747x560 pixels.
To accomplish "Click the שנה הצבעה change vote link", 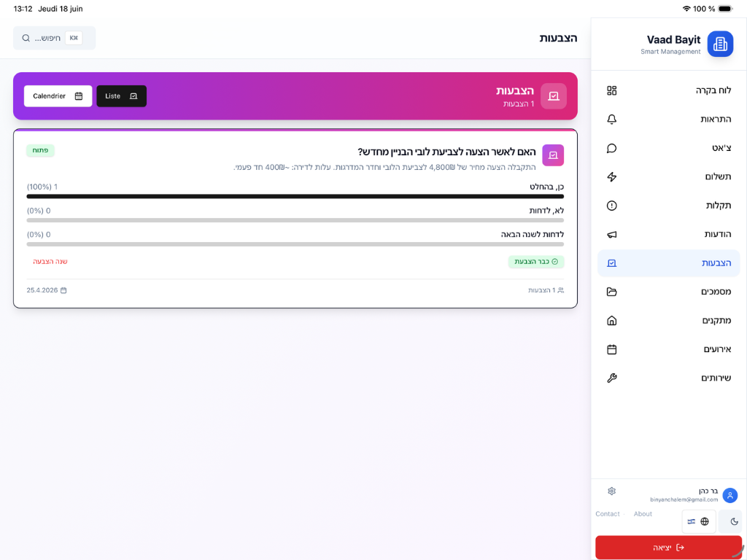I will pyautogui.click(x=50, y=262).
